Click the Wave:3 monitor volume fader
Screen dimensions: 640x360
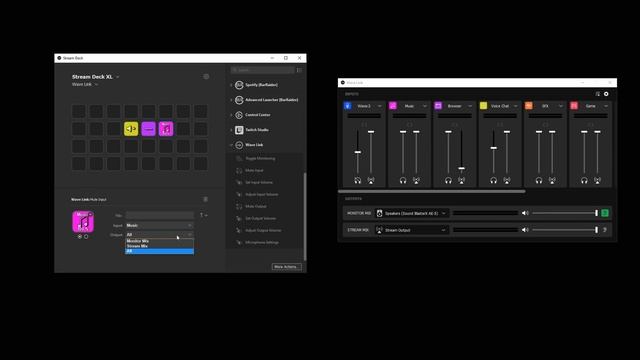[358, 152]
